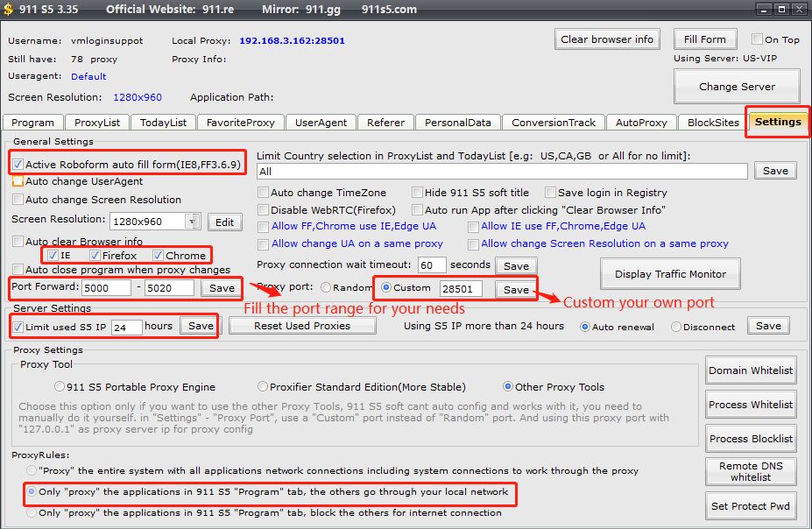Click the 911 S5 dollar app icon

[9, 10]
